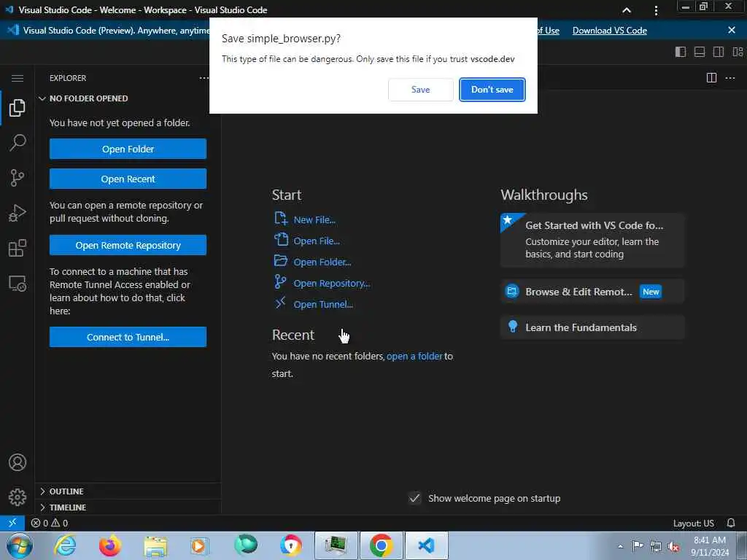Image resolution: width=747 pixels, height=560 pixels.
Task: Launch media player from taskbar
Action: pyautogui.click(x=200, y=545)
